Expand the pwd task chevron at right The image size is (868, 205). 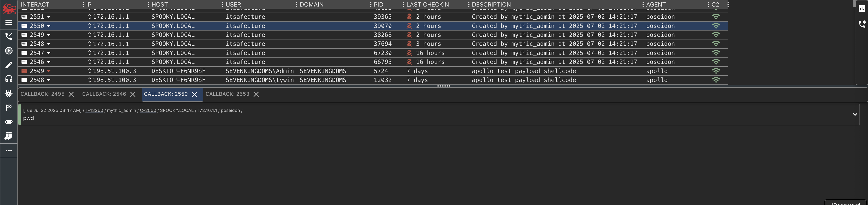pyautogui.click(x=854, y=114)
